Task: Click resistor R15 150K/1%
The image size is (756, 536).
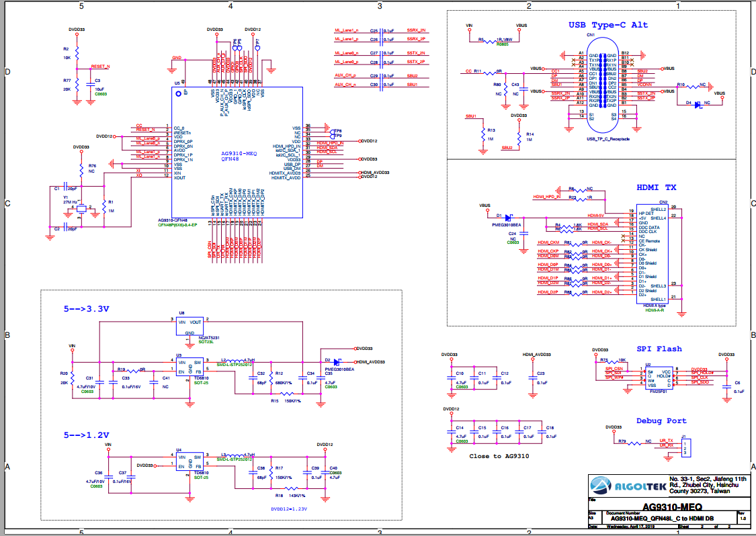Action: tap(286, 394)
